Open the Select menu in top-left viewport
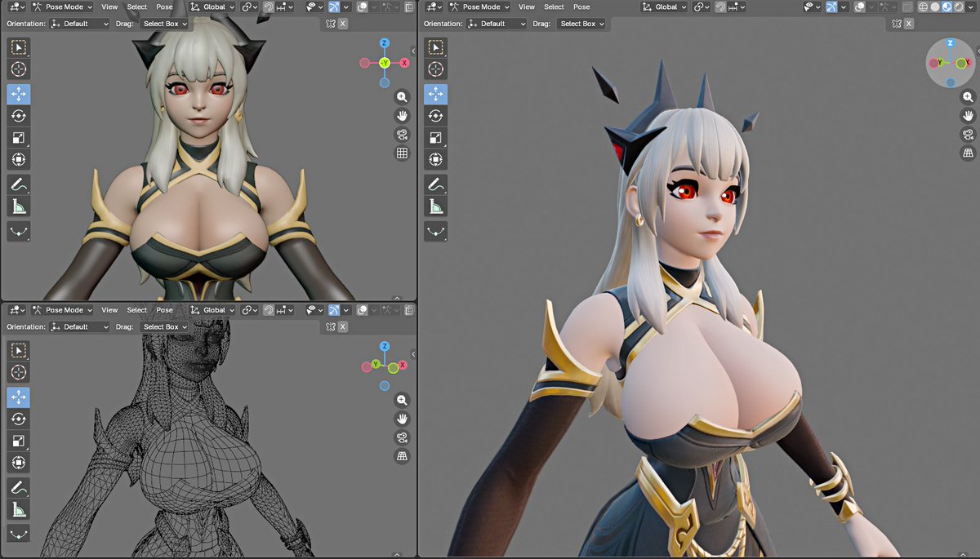Image resolution: width=980 pixels, height=559 pixels. [137, 7]
